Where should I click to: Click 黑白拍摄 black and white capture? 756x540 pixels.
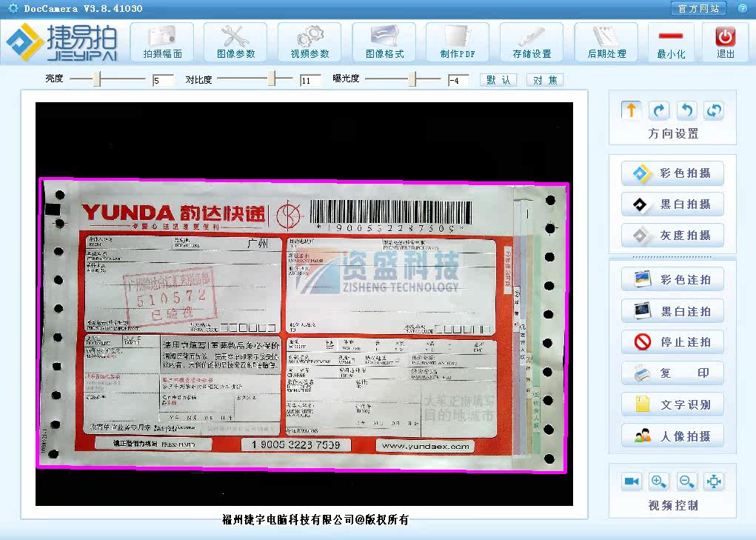click(672, 204)
